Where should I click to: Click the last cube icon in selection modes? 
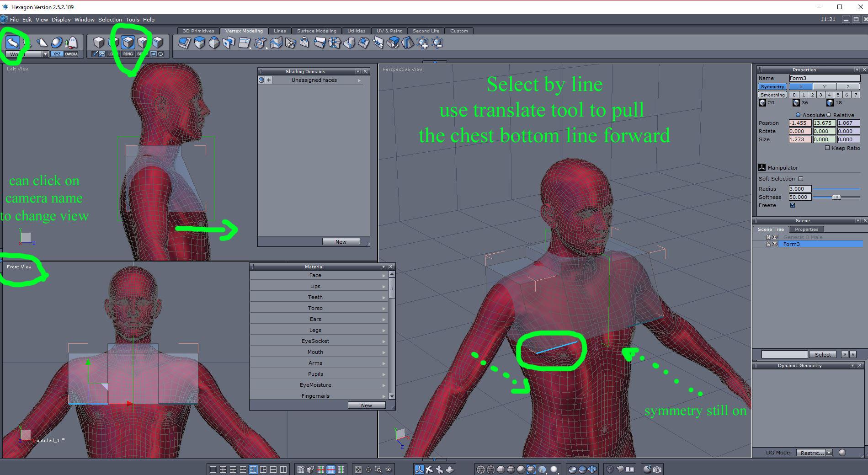tap(157, 43)
